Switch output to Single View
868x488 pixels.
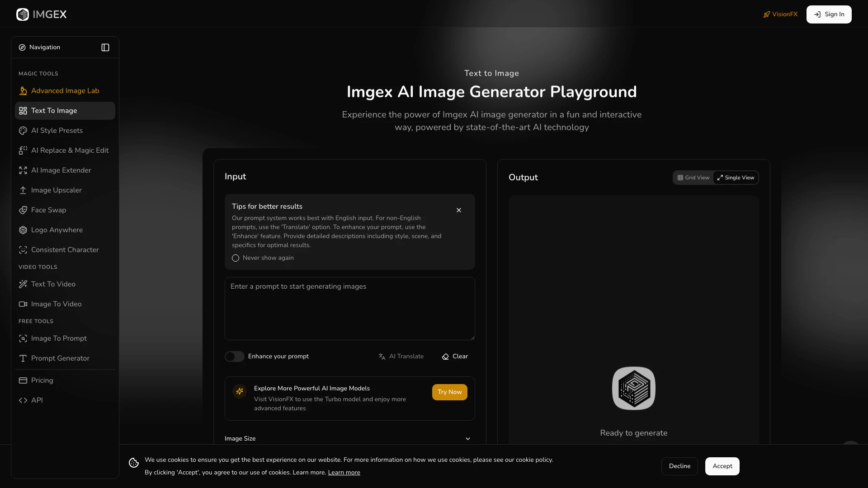(x=736, y=178)
